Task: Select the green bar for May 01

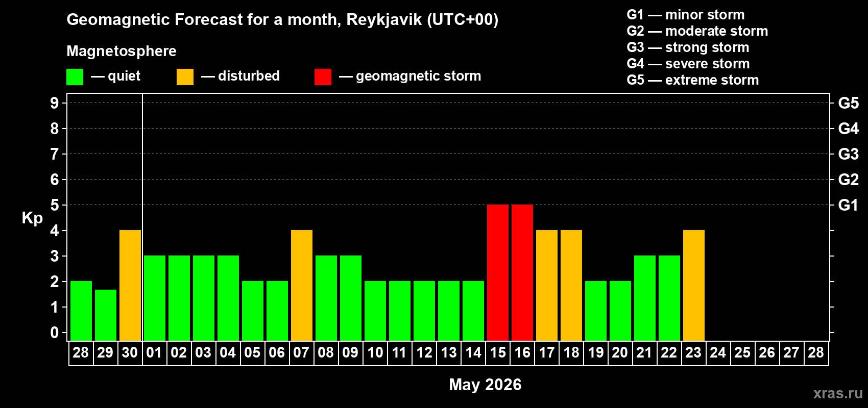Action: pos(155,298)
